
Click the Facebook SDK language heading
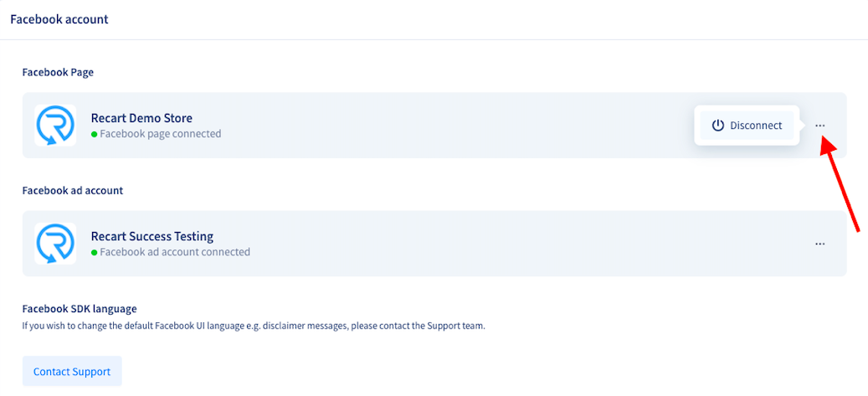pos(80,308)
